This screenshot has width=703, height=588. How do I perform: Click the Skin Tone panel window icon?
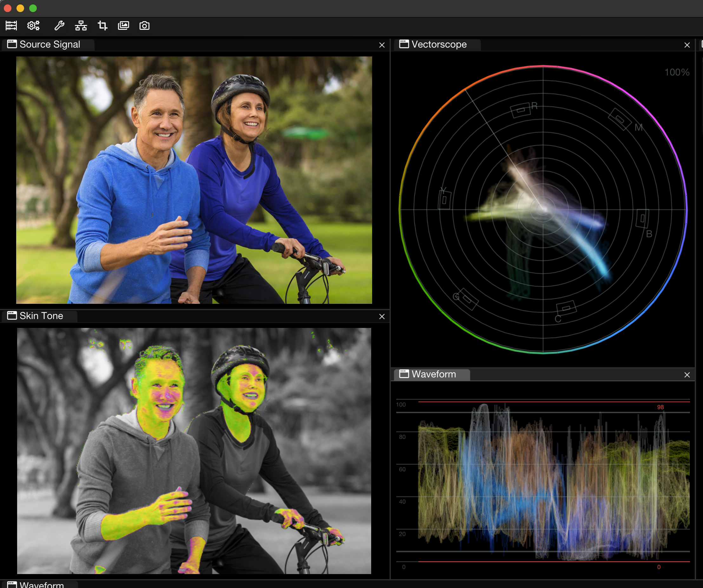coord(12,316)
